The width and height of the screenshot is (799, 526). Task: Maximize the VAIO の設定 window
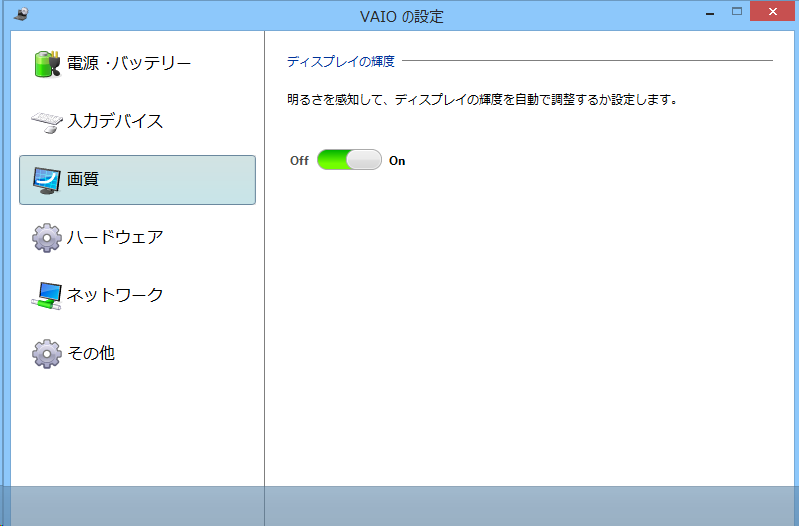tap(737, 12)
